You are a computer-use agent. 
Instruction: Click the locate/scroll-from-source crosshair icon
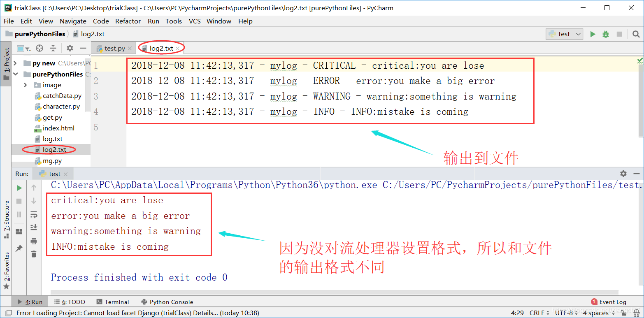click(x=40, y=48)
